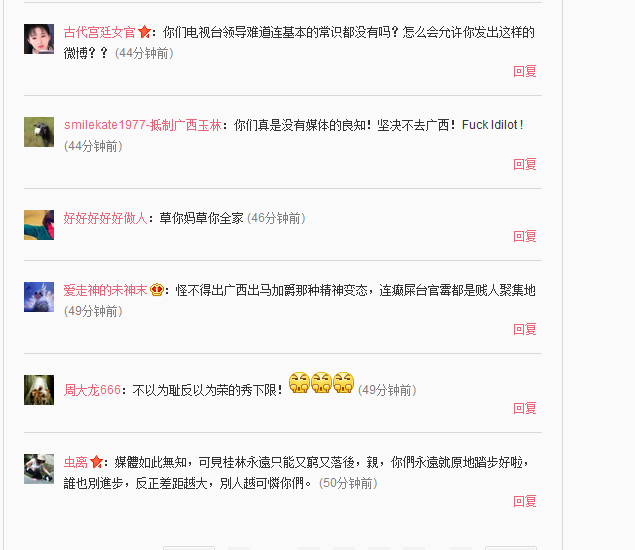
Task: Open the bird avatar of smilekate1977
Action: (39, 132)
